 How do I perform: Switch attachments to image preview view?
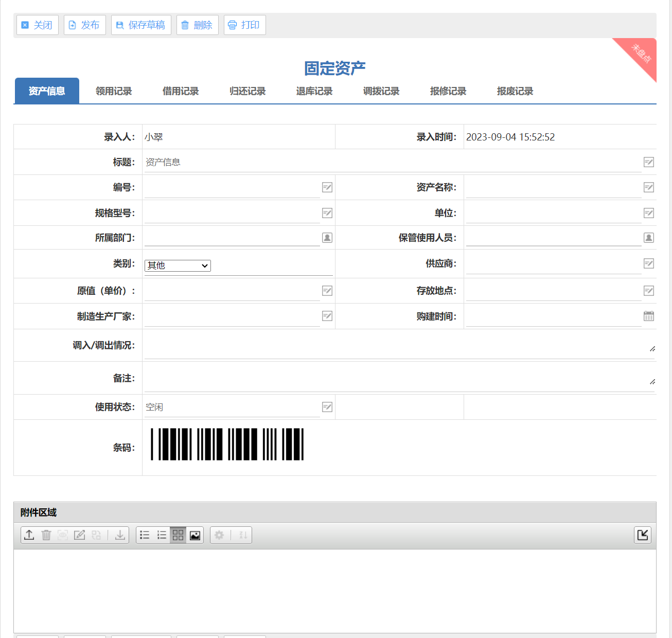click(x=195, y=535)
